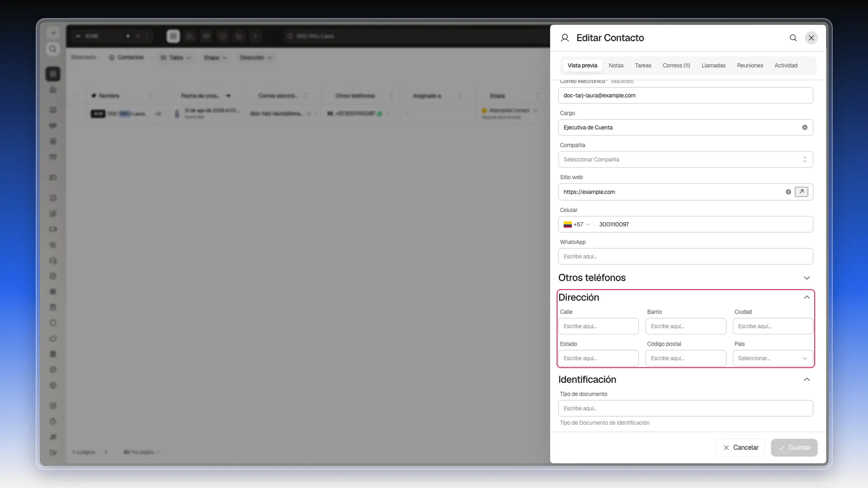This screenshot has width=868, height=488.
Task: Open the Sitio web external link icon
Action: [x=801, y=192]
